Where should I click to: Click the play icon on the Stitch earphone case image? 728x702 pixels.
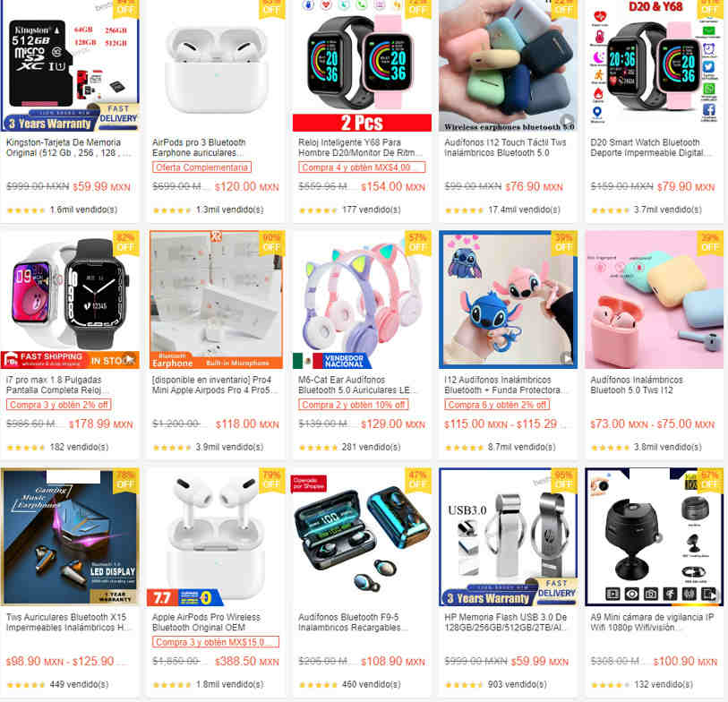click(x=567, y=357)
